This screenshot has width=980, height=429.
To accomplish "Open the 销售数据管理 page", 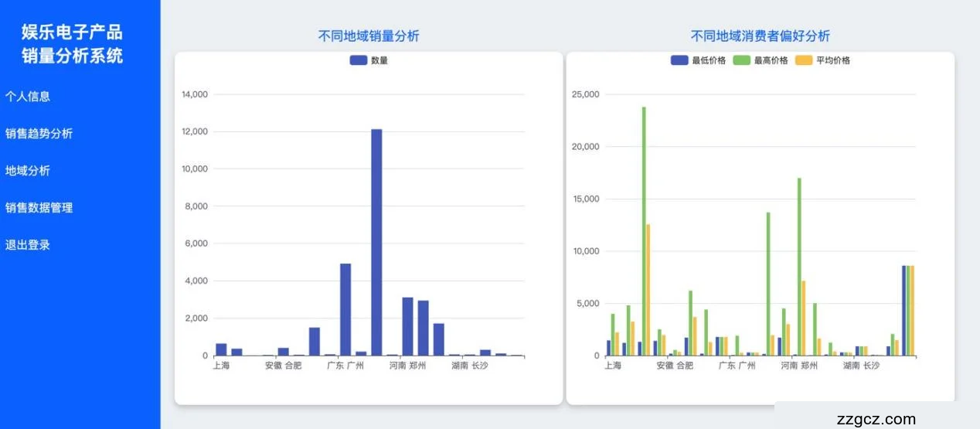I will [x=39, y=208].
